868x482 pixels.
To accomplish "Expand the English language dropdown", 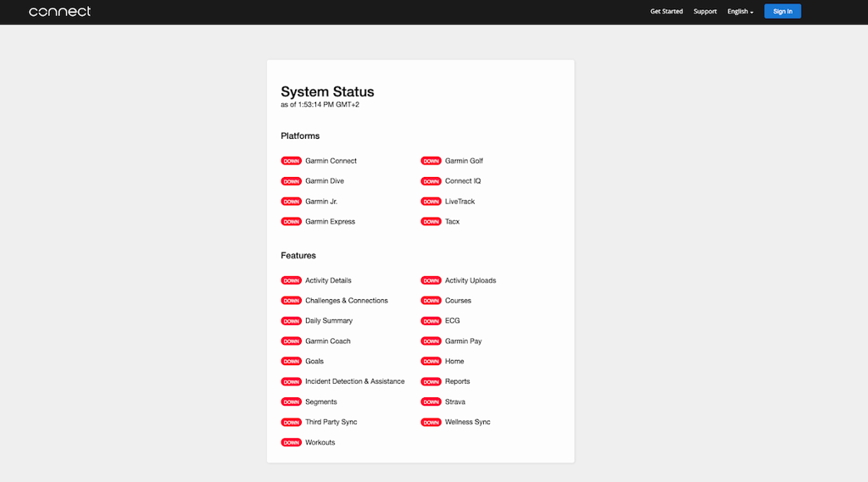I will coord(740,11).
